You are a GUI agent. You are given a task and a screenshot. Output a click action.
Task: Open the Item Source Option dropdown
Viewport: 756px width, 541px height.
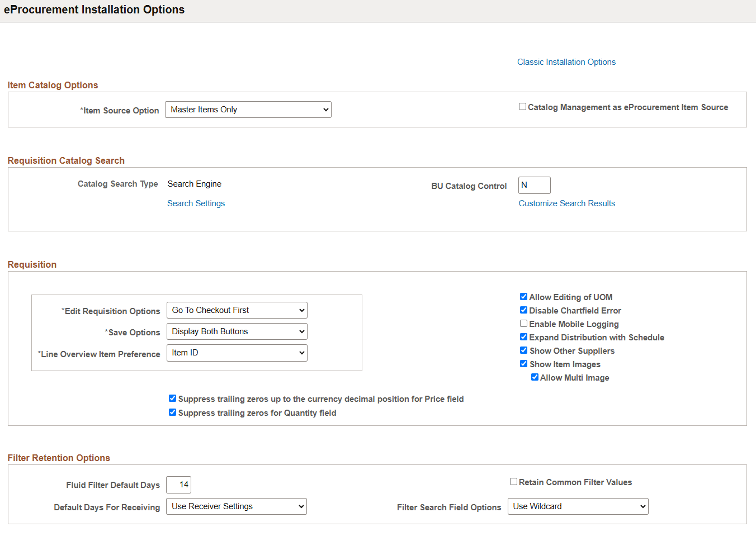point(248,110)
